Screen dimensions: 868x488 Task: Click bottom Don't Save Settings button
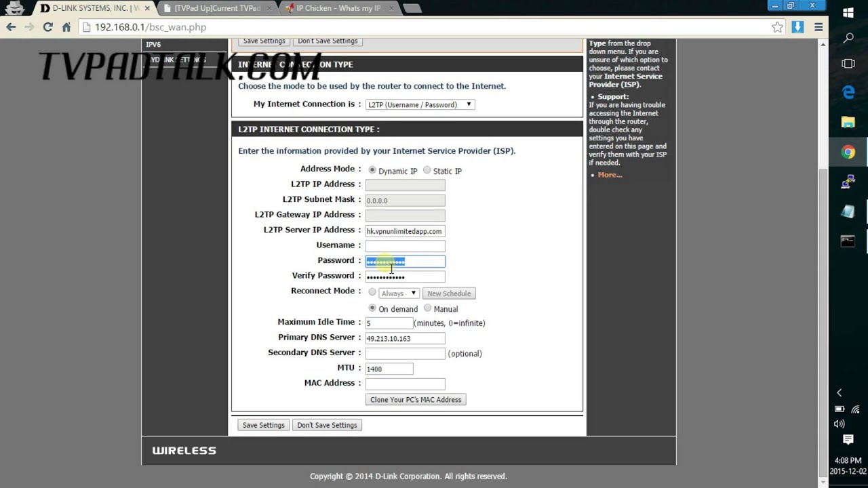[327, 425]
